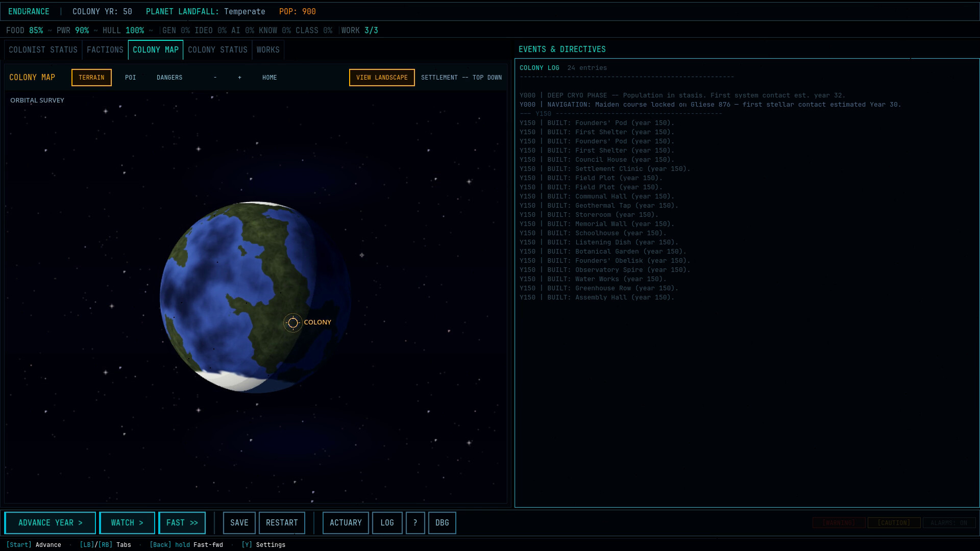Open help with question mark button
Screen dimensions: 980x551
pos(415,523)
